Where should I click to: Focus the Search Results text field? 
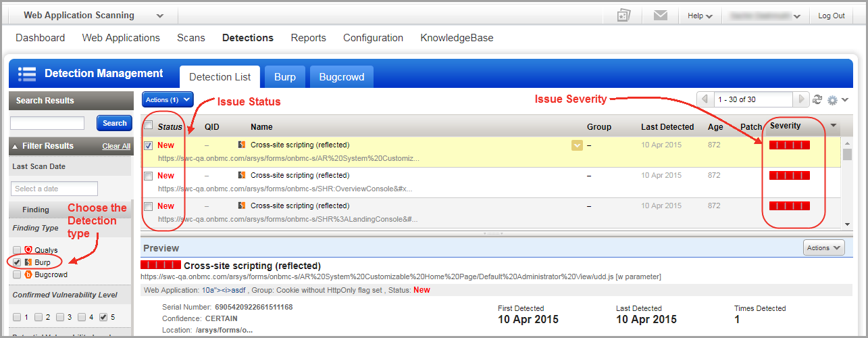(x=47, y=123)
